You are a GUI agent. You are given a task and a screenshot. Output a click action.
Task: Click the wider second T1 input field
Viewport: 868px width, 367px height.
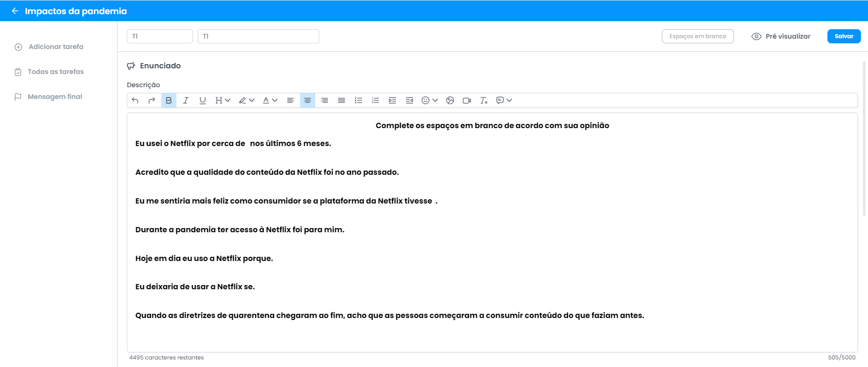pos(259,36)
